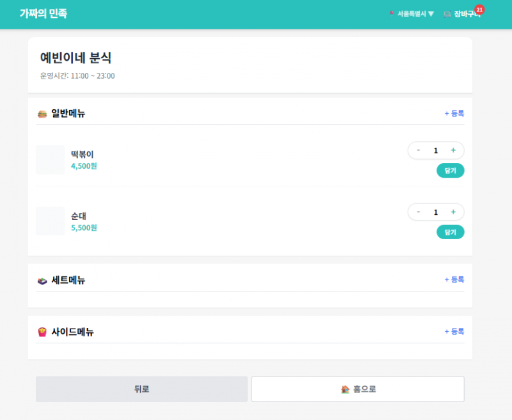Screen dimensions: 512x420
Task: Decrease 떡볶이 quantity with minus
Action: click(419, 150)
